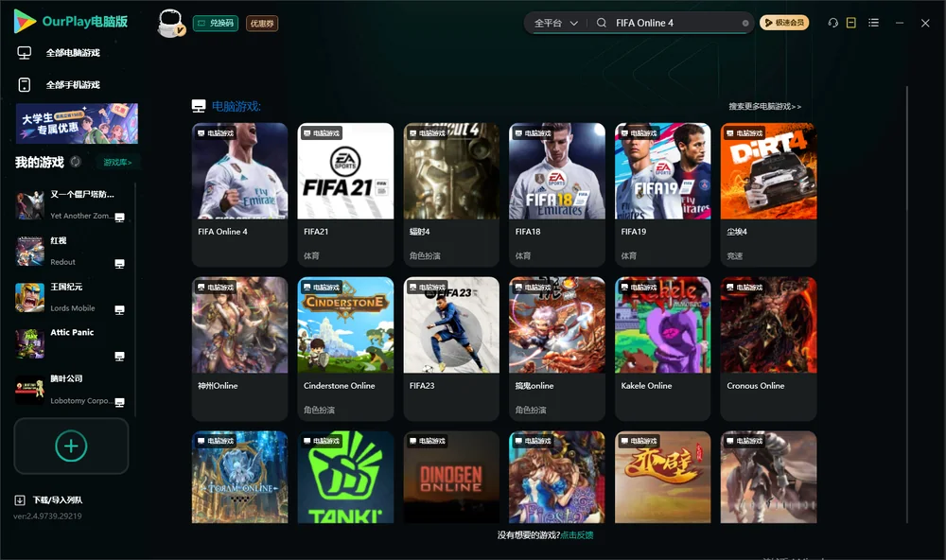Open Attic Panic in my games list
The width and height of the screenshot is (946, 560).
pos(71,344)
